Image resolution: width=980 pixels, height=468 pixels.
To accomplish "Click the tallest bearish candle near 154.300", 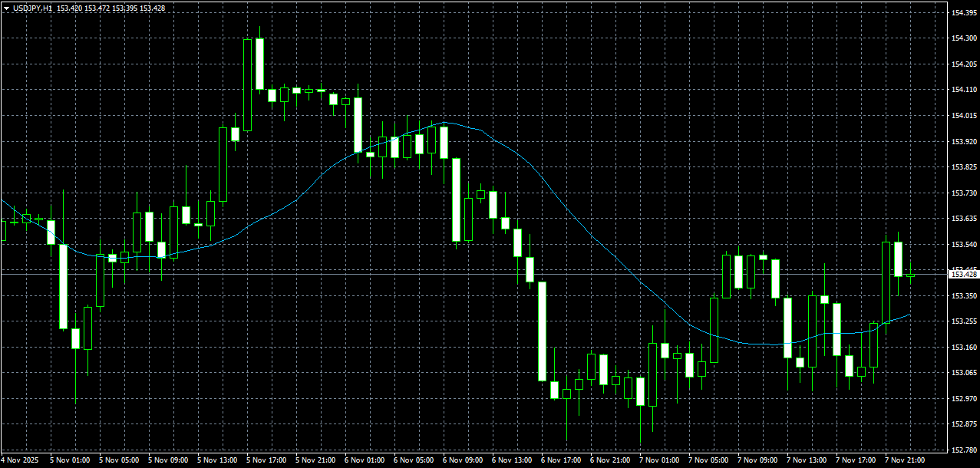I will [259, 64].
